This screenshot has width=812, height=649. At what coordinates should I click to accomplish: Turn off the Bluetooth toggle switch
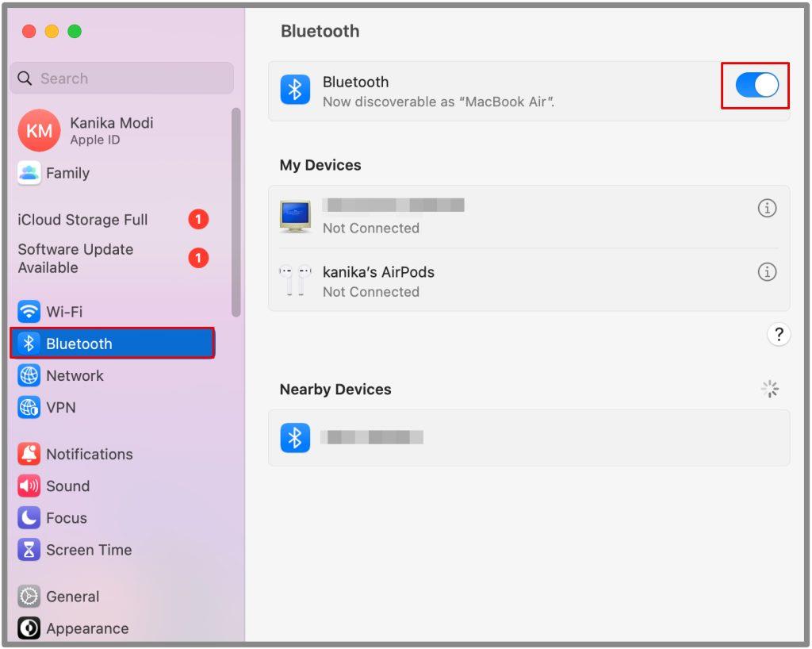coord(756,85)
